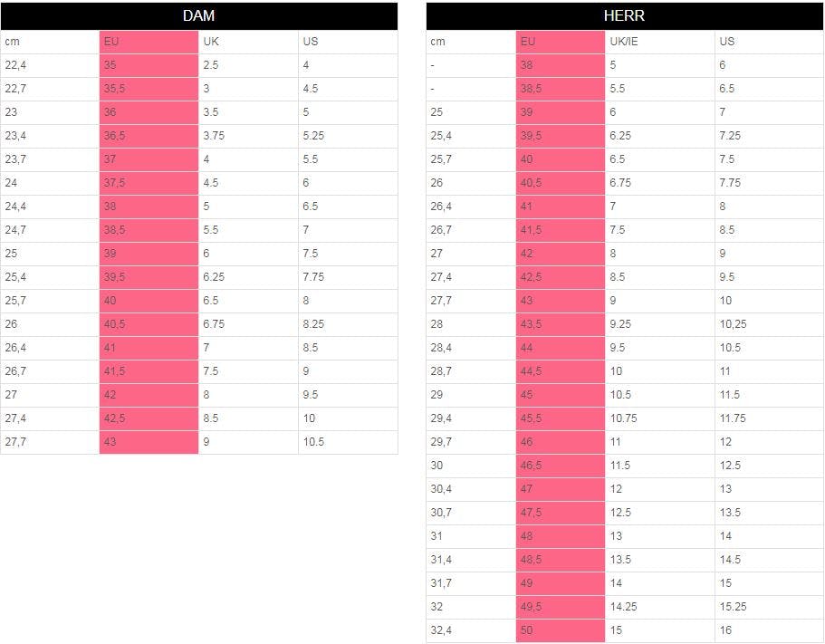Click UK 3.75 cell in DAM table

coord(248,136)
